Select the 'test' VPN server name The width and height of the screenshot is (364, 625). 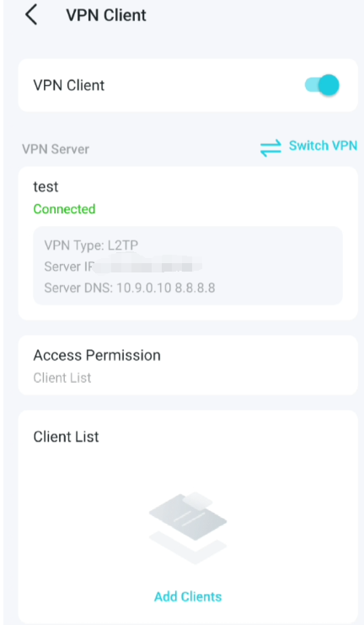coord(45,186)
